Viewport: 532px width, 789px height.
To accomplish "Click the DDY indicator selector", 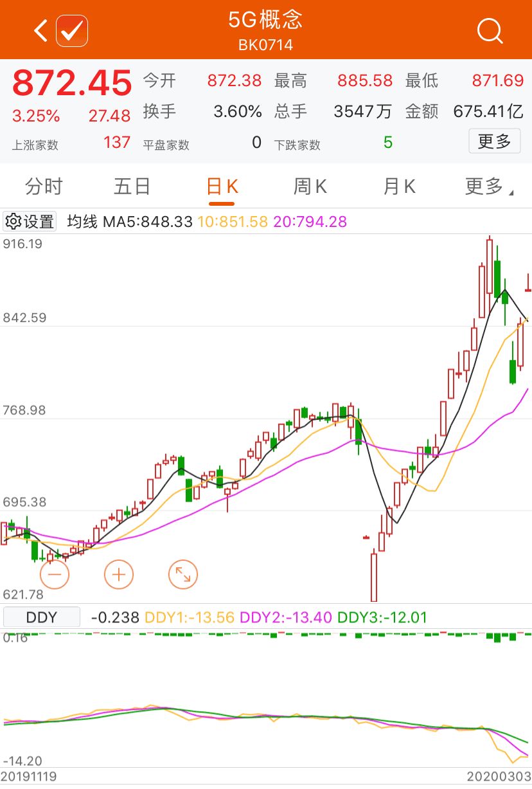I will tap(42, 617).
